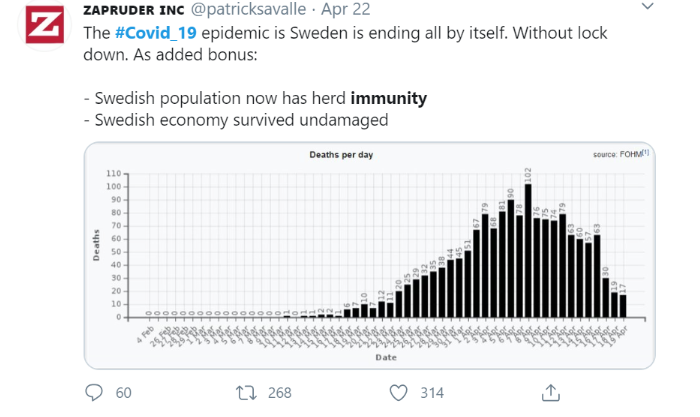Click the bold word immunity
This screenshot has width=700, height=417.
point(389,99)
